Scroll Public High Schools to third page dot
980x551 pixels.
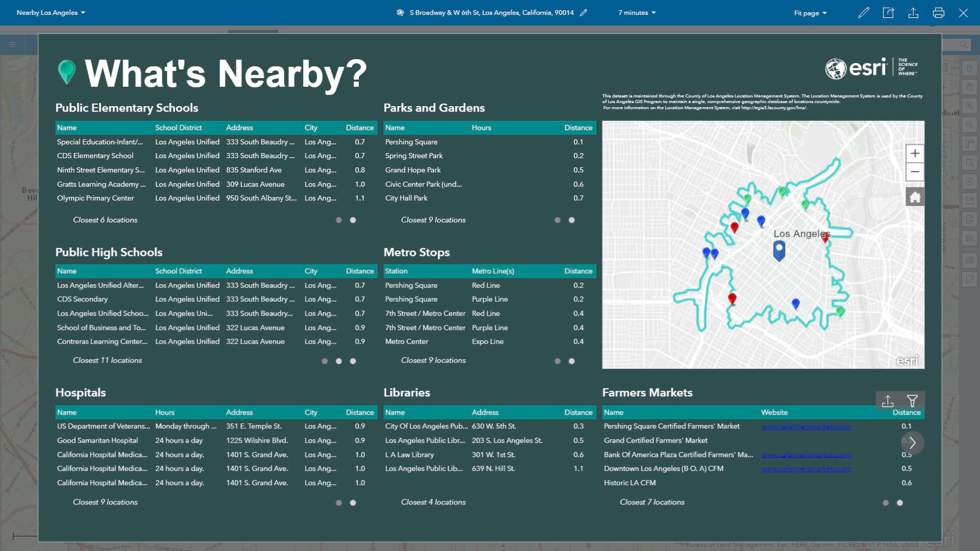352,360
